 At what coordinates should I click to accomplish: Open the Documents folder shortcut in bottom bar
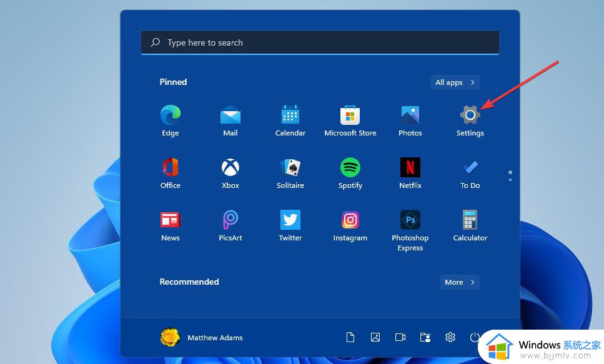350,337
